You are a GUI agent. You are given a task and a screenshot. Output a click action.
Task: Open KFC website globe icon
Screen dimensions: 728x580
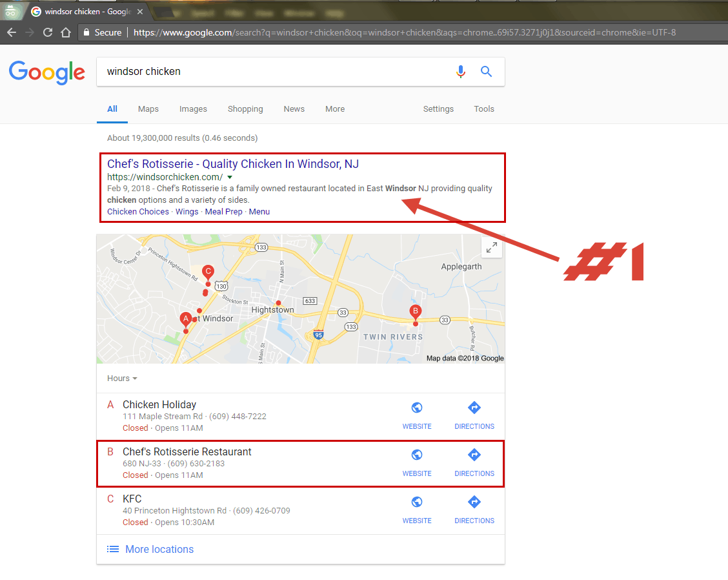click(x=417, y=502)
